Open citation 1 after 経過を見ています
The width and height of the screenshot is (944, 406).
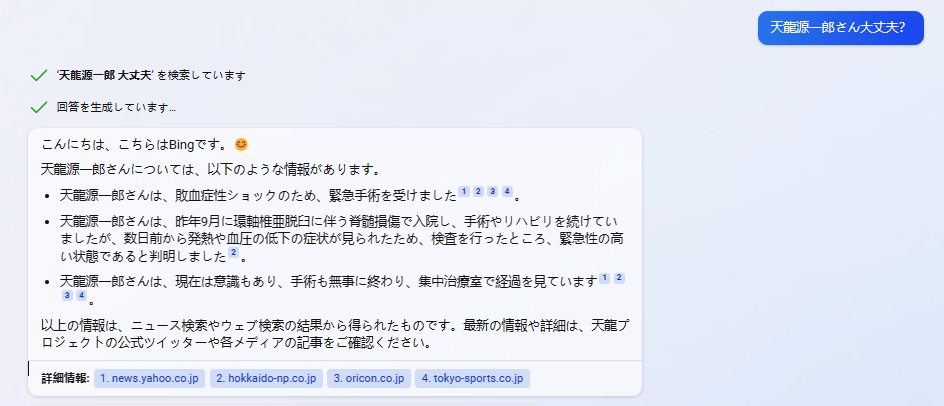click(x=604, y=278)
